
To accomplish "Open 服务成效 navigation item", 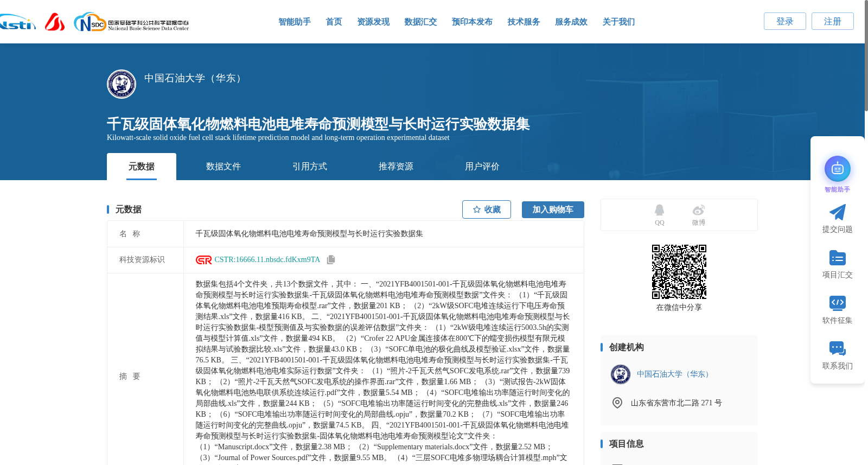I will pyautogui.click(x=571, y=22).
